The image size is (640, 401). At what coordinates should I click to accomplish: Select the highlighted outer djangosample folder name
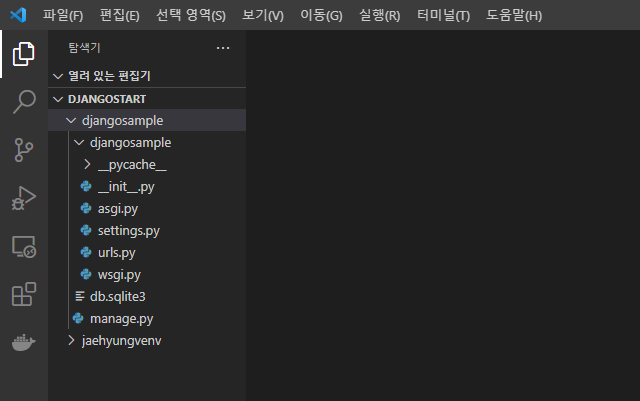(x=122, y=121)
